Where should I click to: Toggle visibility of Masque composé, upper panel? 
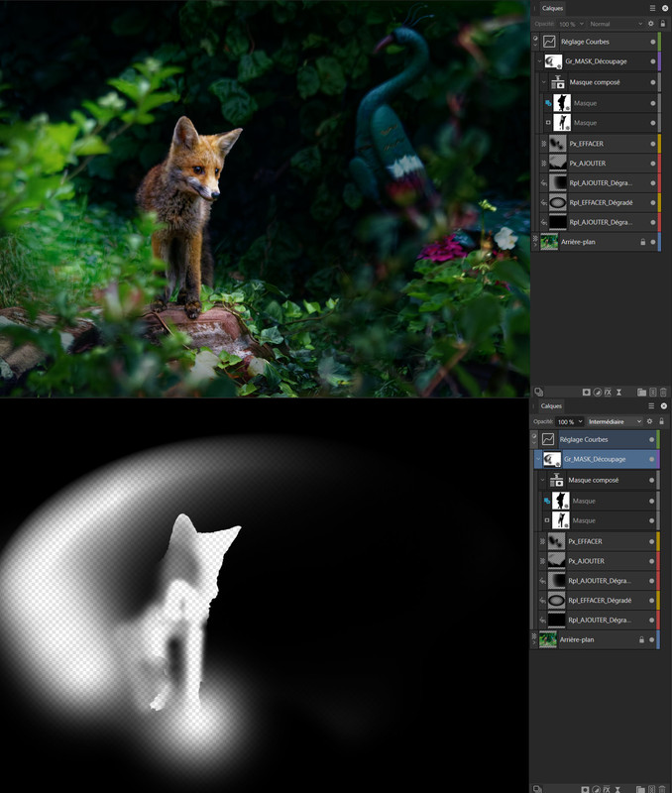click(653, 82)
